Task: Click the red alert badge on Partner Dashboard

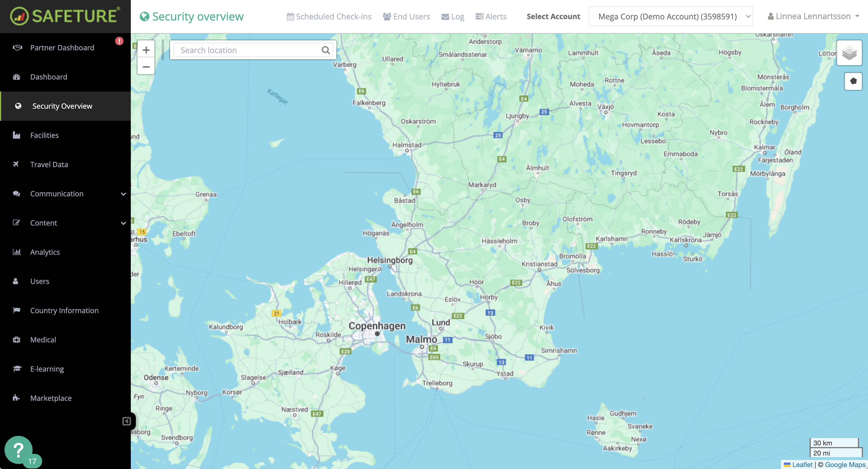Action: [x=119, y=41]
